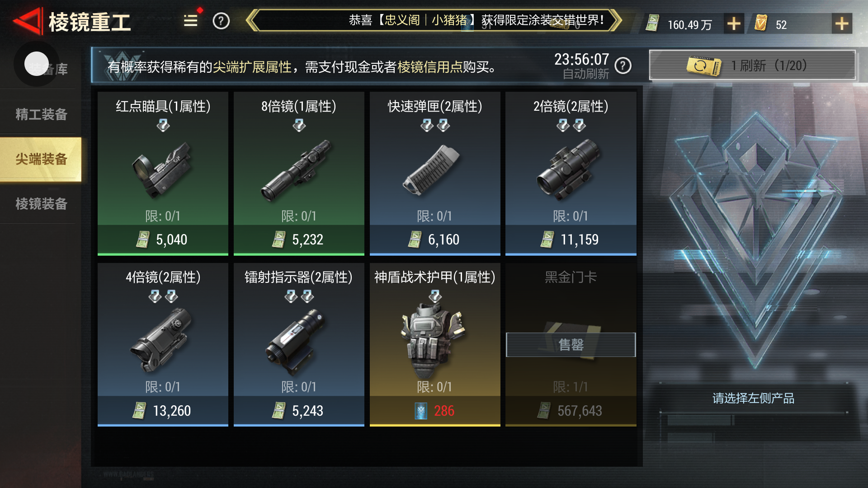Click the sold-out 黑金门卡 item
The height and width of the screenshot is (488, 868).
pyautogui.click(x=571, y=345)
